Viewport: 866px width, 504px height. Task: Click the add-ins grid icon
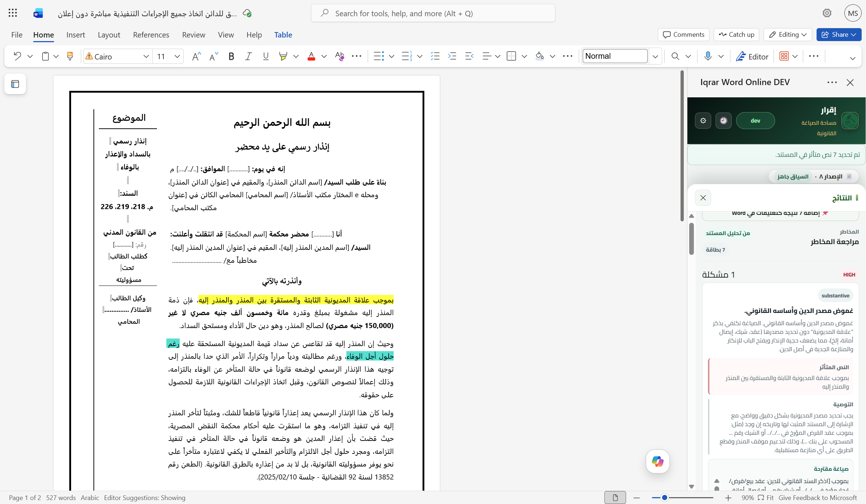[784, 56]
